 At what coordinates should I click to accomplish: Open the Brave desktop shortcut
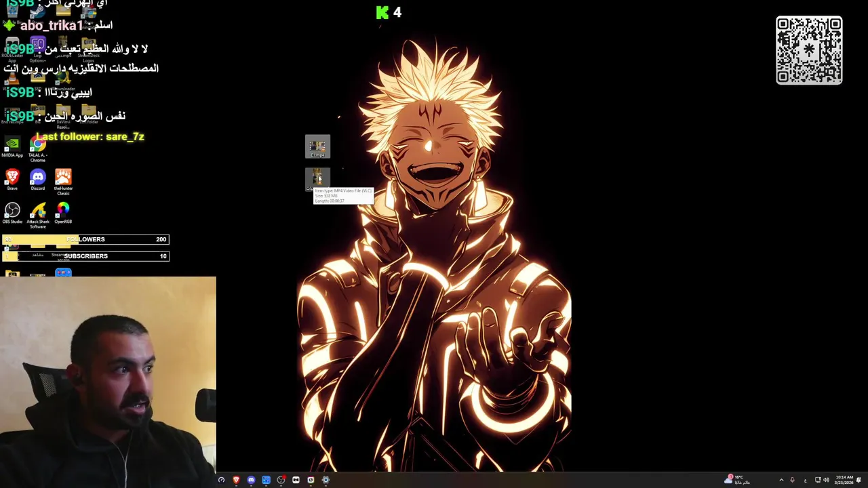(x=12, y=180)
